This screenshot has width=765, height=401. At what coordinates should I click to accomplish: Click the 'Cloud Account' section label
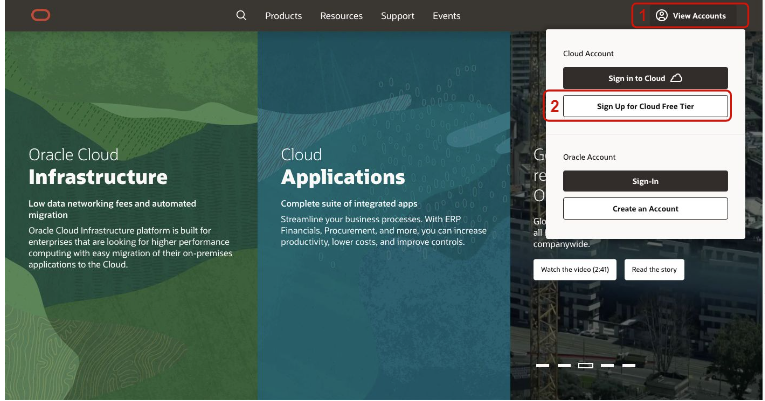click(x=588, y=54)
